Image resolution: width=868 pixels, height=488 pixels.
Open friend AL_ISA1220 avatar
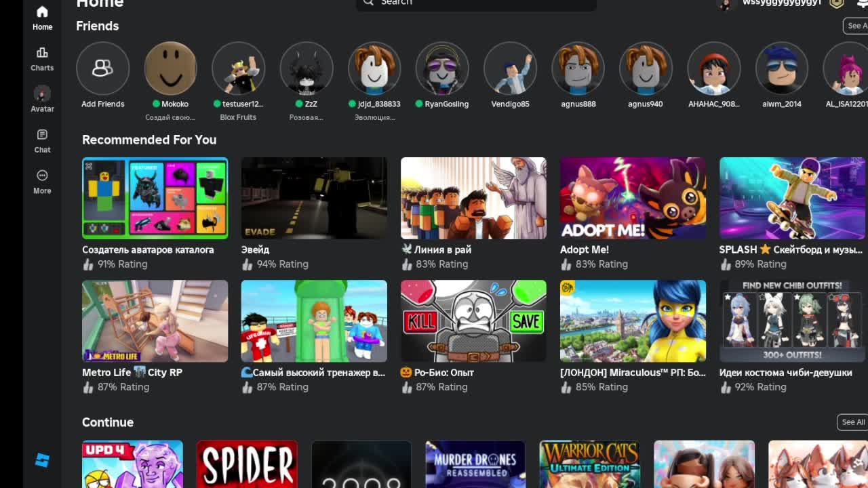click(x=846, y=68)
